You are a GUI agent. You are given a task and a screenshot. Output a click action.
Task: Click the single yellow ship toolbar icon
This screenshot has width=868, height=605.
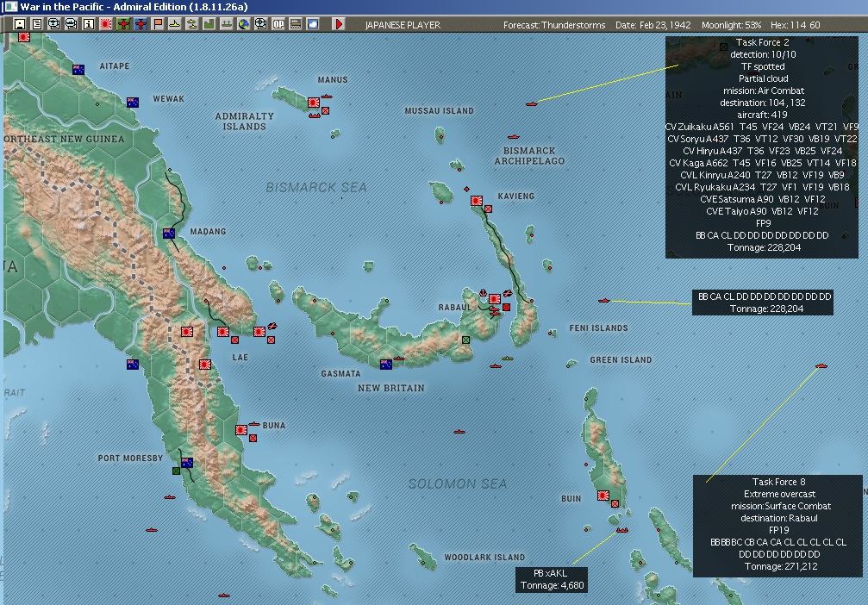(175, 24)
